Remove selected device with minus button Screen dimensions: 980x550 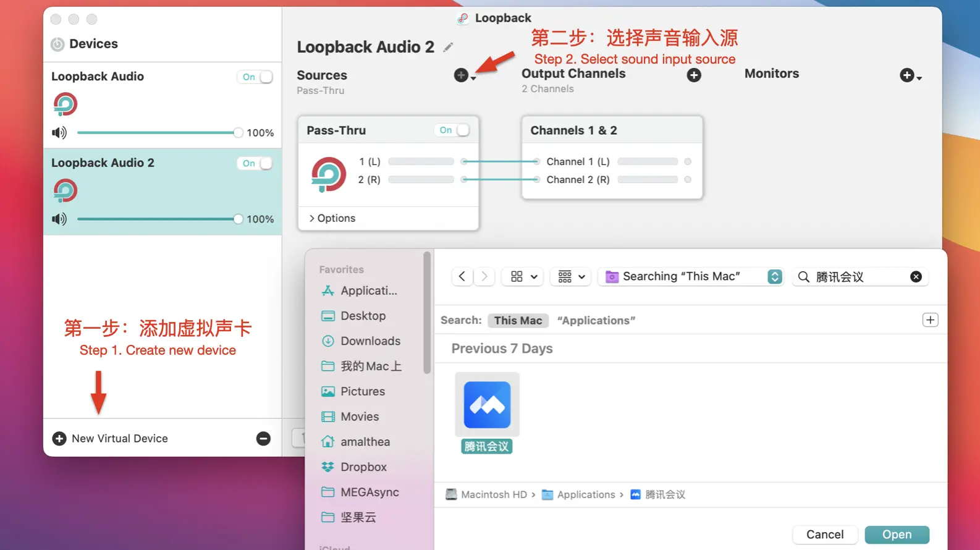coord(263,439)
